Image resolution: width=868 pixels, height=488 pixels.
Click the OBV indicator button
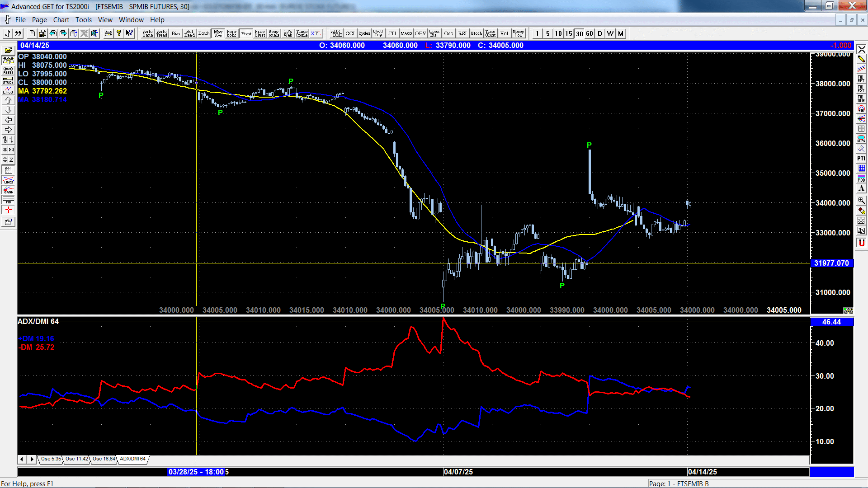(420, 33)
